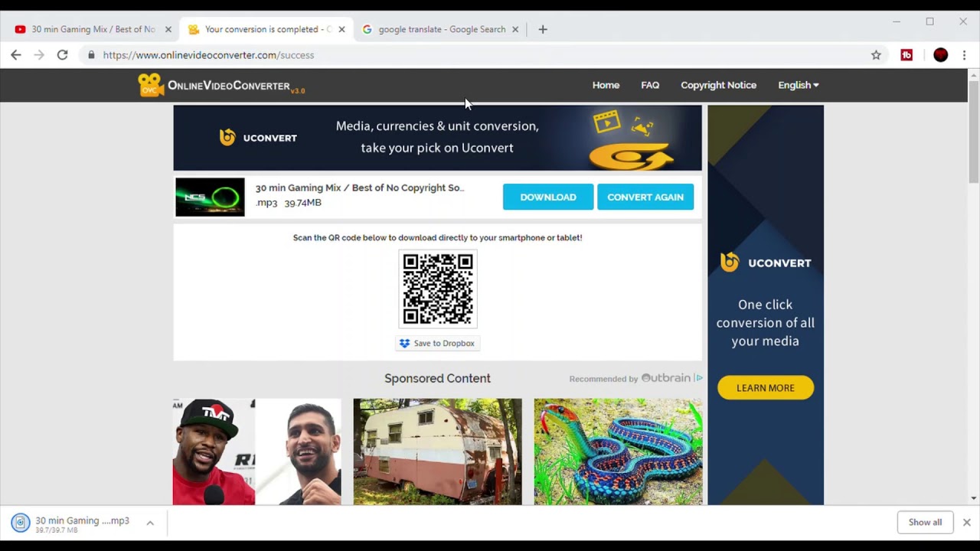Click Show all downloads button
The image size is (980, 551).
pos(925,522)
